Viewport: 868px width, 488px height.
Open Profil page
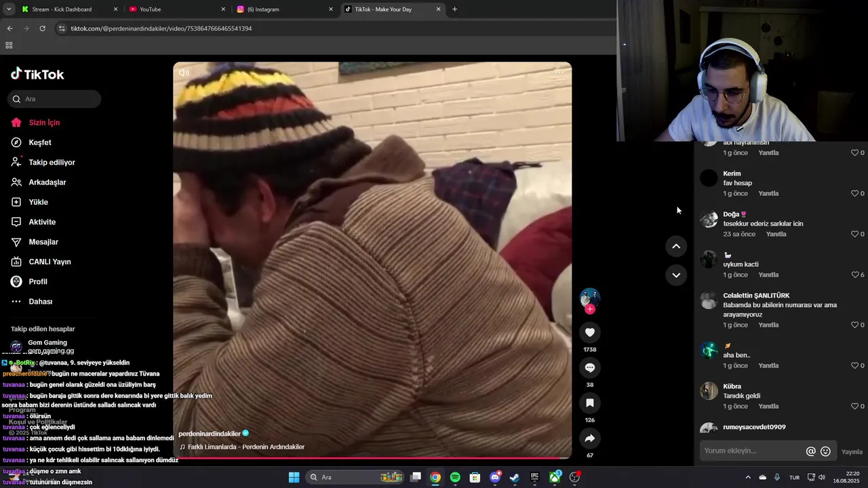[x=38, y=281]
